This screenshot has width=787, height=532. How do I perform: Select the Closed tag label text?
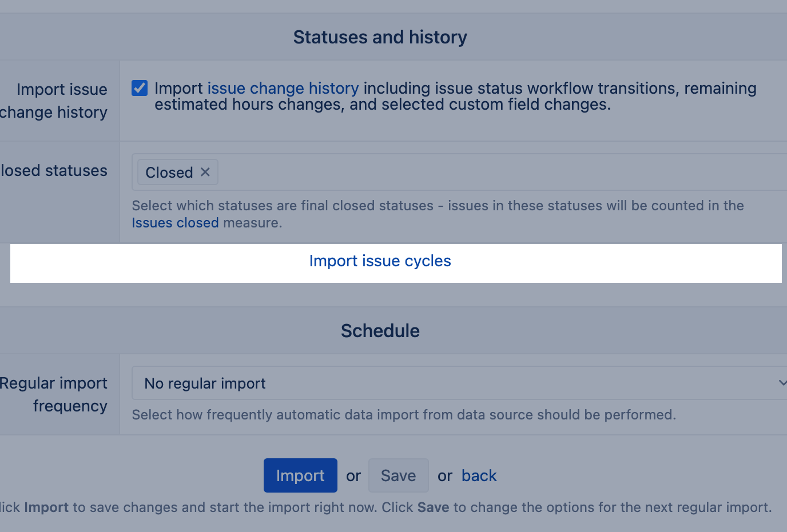(x=169, y=173)
